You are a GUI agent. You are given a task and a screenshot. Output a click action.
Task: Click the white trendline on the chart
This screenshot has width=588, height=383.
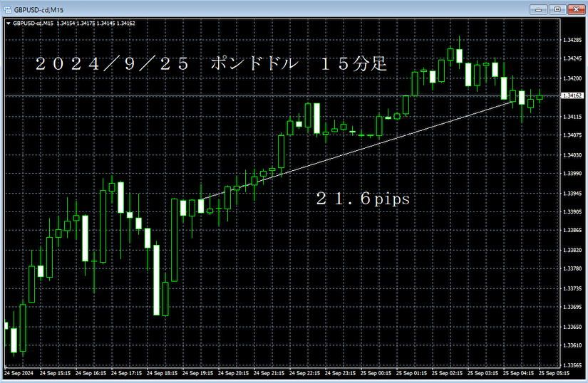[356, 151]
